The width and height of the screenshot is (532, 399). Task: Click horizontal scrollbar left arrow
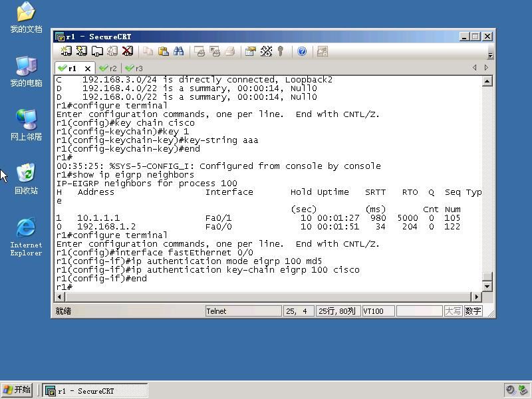[x=59, y=297]
